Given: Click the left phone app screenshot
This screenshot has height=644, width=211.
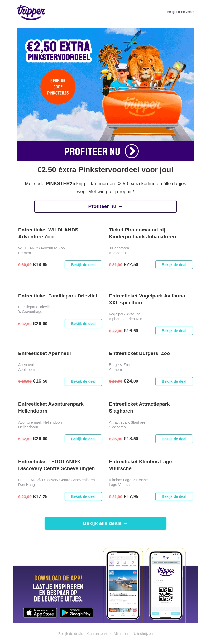Looking at the screenshot, I should coord(123,585).
